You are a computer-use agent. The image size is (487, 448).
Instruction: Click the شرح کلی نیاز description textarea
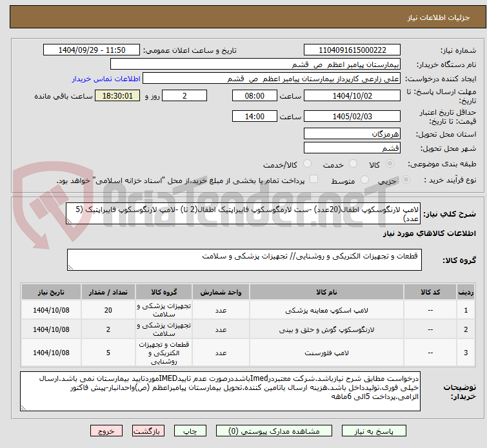[243, 213]
